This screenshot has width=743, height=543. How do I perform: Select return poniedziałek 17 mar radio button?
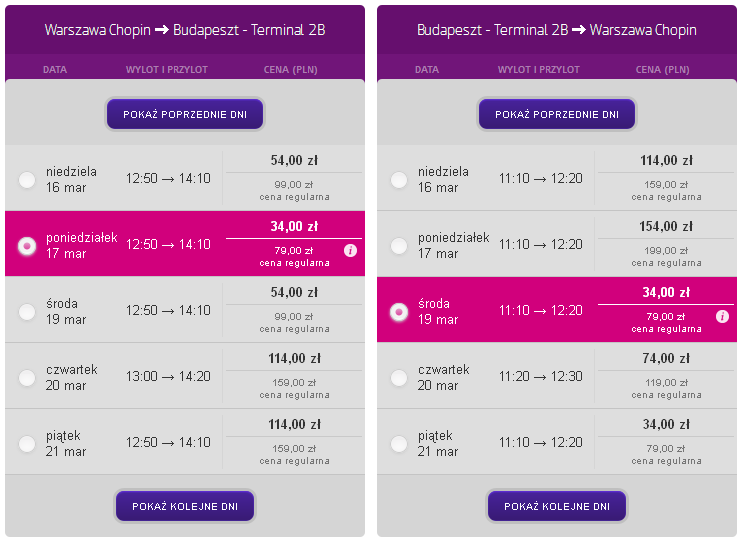point(399,245)
